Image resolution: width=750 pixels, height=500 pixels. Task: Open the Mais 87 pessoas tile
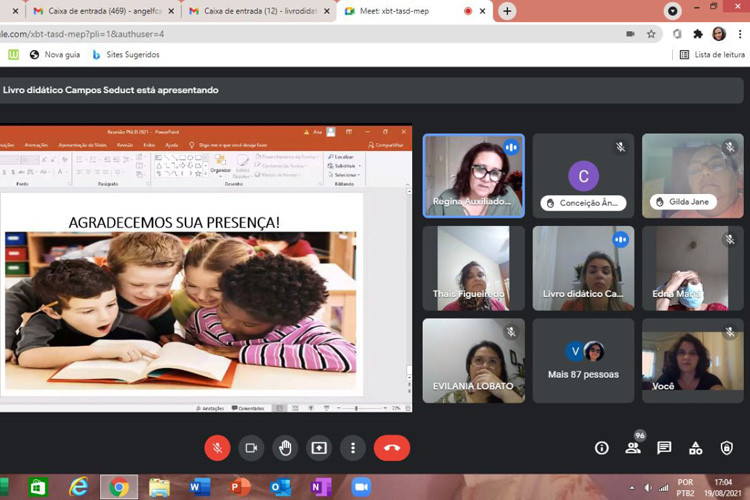(583, 361)
